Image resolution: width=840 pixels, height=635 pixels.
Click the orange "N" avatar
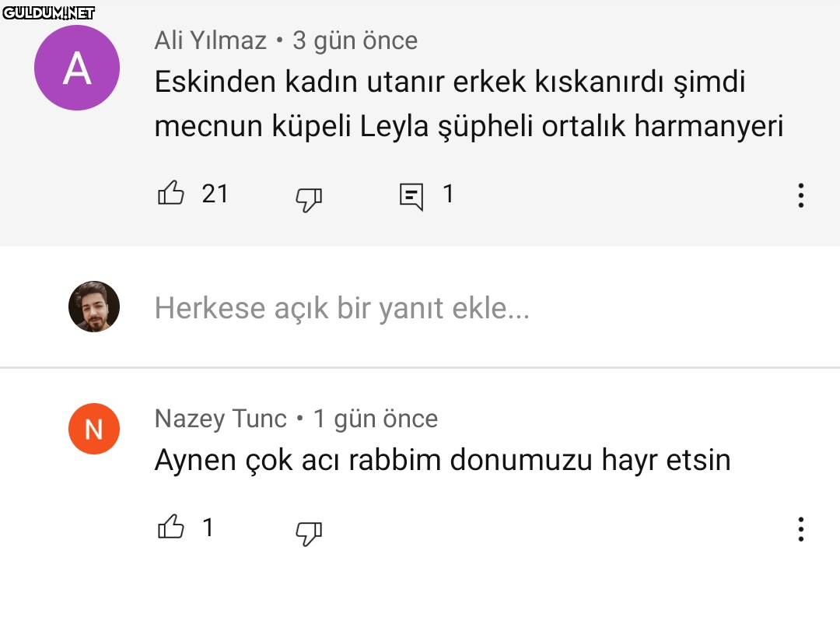(x=94, y=429)
